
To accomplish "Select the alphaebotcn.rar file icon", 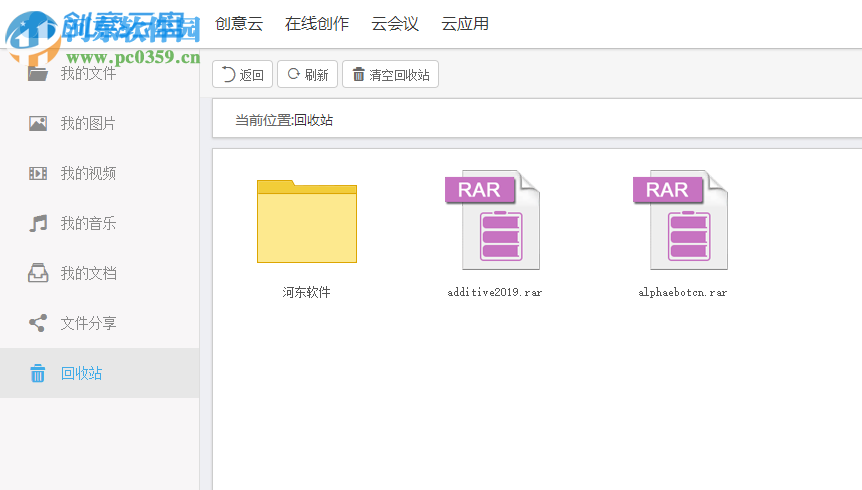I will 681,220.
